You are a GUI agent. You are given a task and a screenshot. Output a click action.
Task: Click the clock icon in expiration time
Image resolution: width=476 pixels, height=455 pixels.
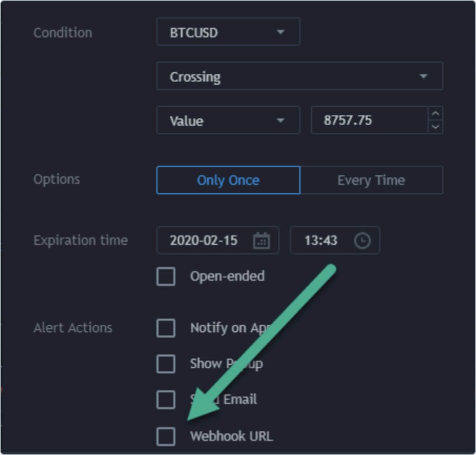click(362, 241)
